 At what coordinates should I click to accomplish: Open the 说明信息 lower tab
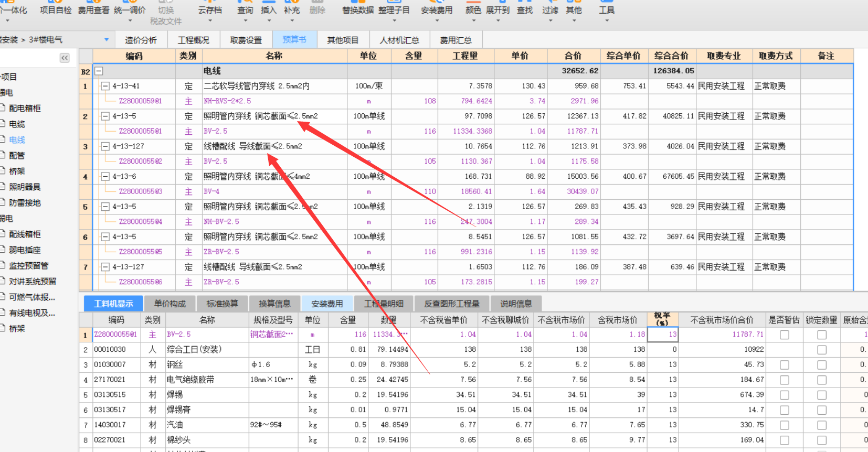coord(516,304)
